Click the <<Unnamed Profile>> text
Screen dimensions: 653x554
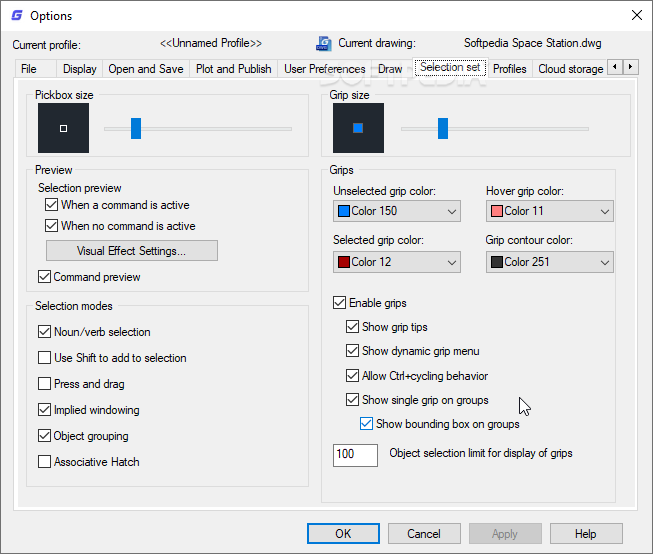click(211, 43)
